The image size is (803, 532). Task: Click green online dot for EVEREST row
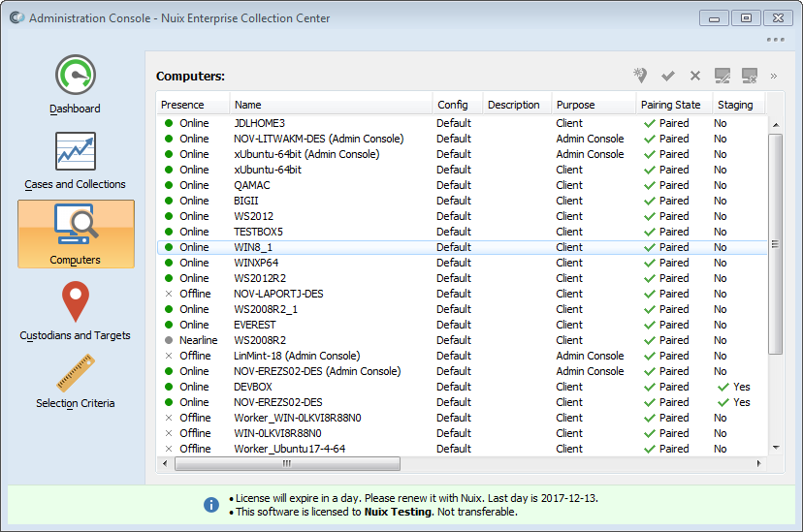pyautogui.click(x=168, y=325)
